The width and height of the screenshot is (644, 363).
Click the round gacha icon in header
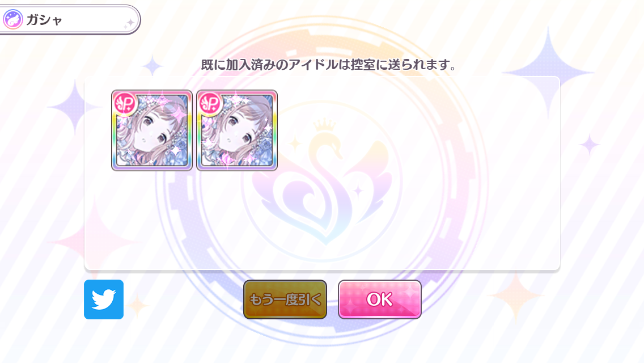click(12, 19)
